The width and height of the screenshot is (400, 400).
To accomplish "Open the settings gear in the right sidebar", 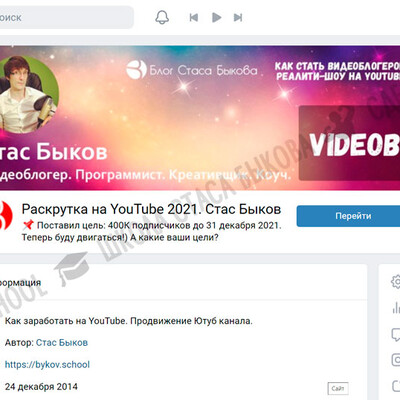I will [x=396, y=282].
